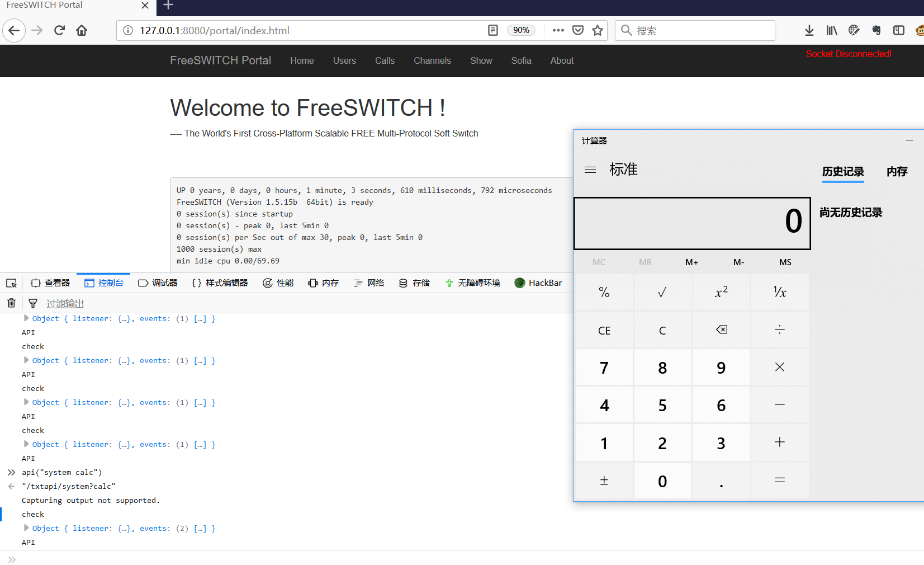
Task: Reset the 90% zoom level badge
Action: point(521,30)
